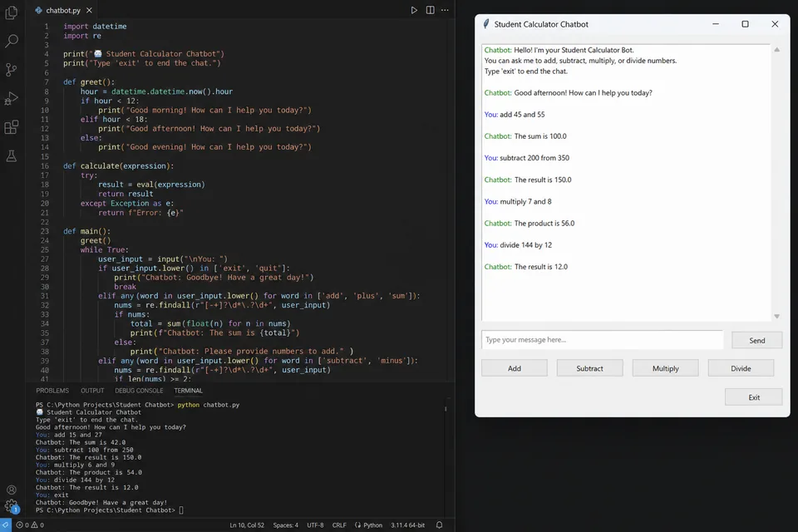
Task: Click 'You: add 45 and 55' chat message
Action: coord(514,115)
